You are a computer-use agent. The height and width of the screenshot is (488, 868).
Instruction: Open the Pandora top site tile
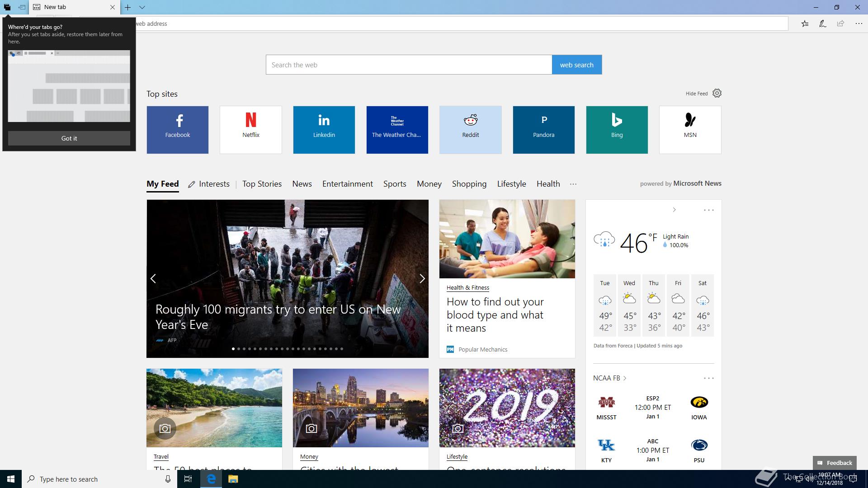[544, 130]
